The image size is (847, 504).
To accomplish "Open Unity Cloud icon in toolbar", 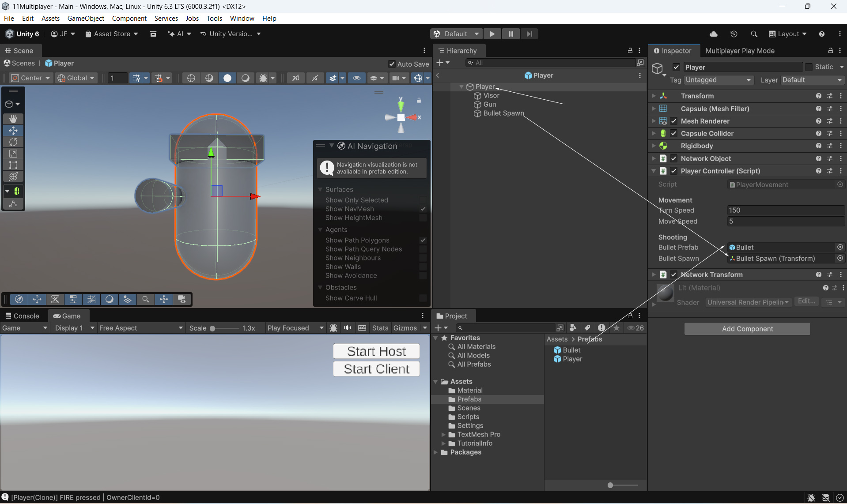I will point(713,34).
